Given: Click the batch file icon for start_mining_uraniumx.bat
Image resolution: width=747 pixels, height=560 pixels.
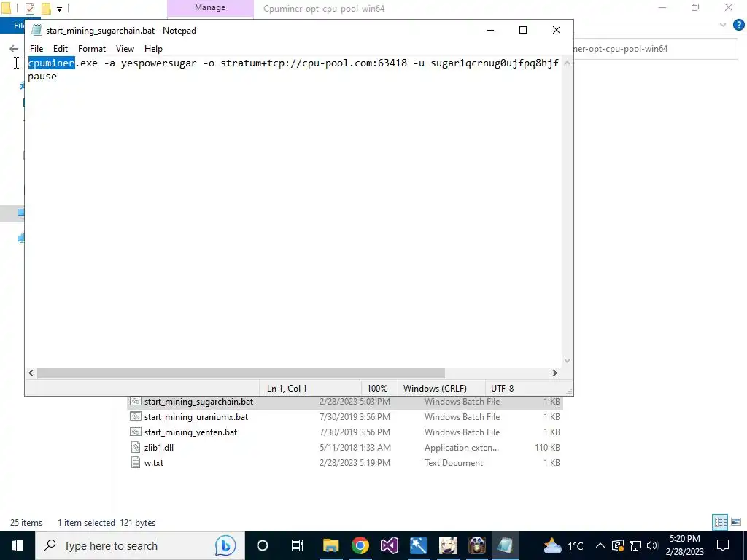Looking at the screenshot, I should click(x=136, y=416).
